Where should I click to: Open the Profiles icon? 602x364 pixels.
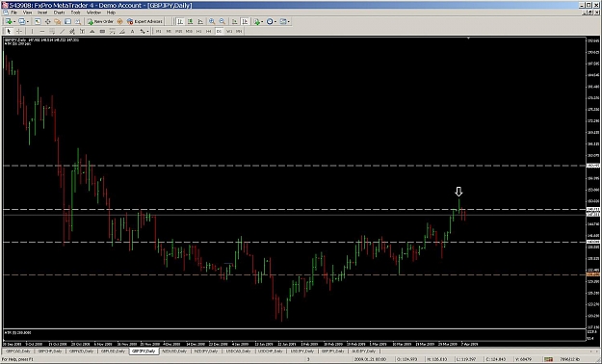point(21,21)
